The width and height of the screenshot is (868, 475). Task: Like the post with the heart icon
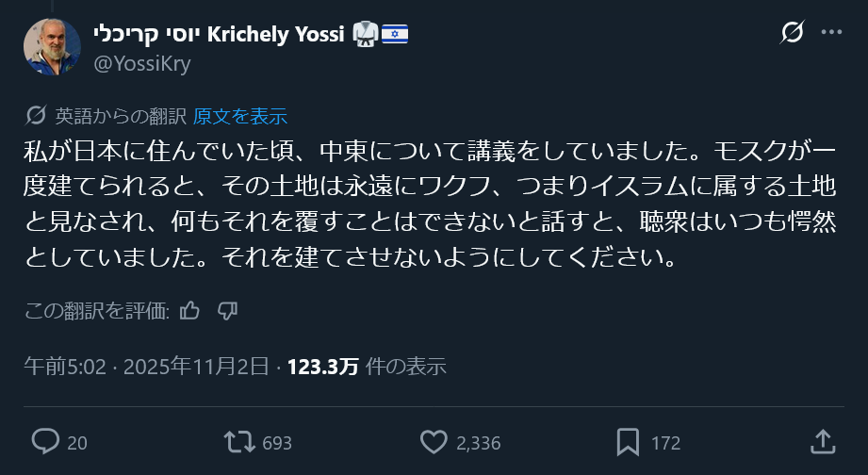point(433,441)
